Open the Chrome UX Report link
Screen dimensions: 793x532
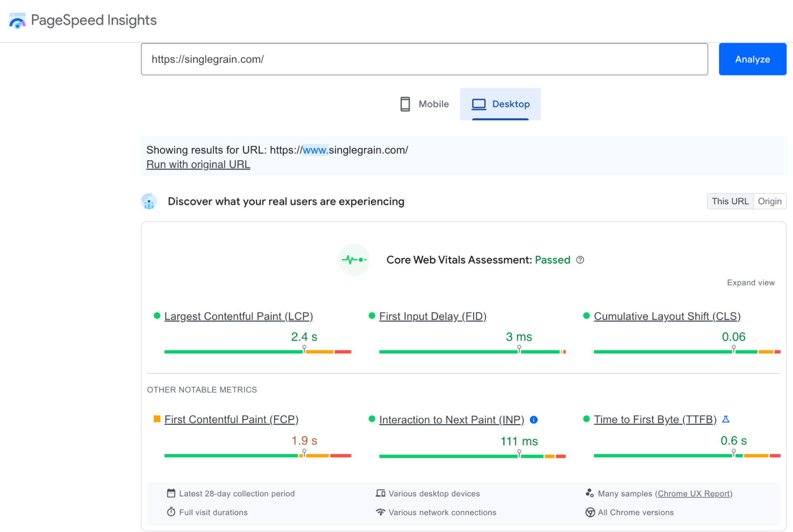click(x=693, y=494)
